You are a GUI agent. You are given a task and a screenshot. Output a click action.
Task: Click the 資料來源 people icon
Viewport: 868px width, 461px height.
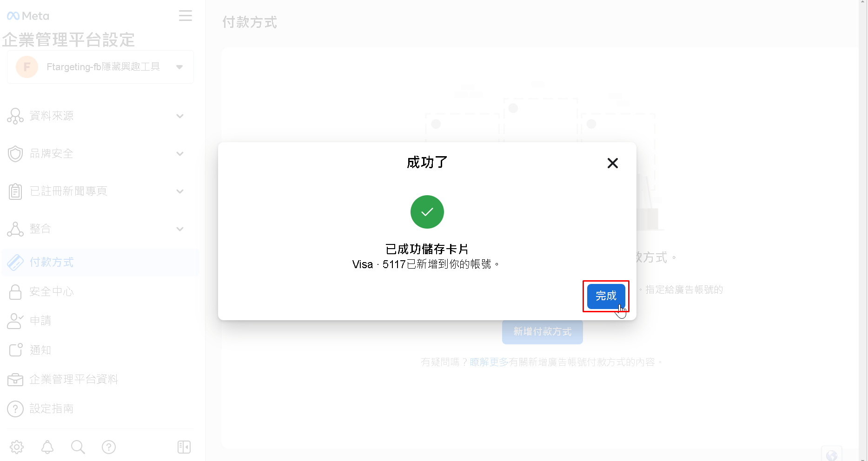(x=15, y=116)
